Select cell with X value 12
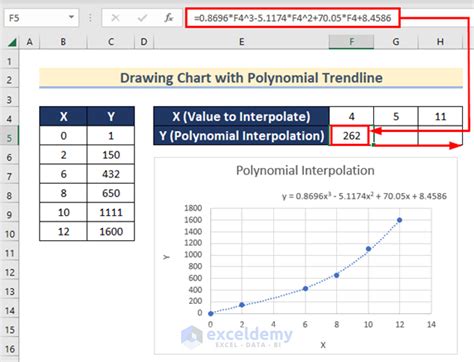 (x=63, y=231)
